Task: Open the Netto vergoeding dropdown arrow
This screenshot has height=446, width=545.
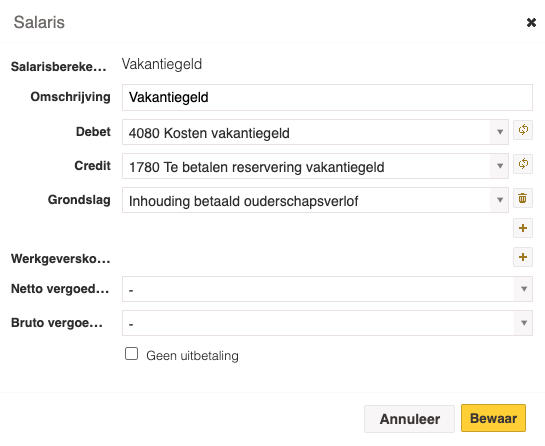Action: pyautogui.click(x=524, y=289)
